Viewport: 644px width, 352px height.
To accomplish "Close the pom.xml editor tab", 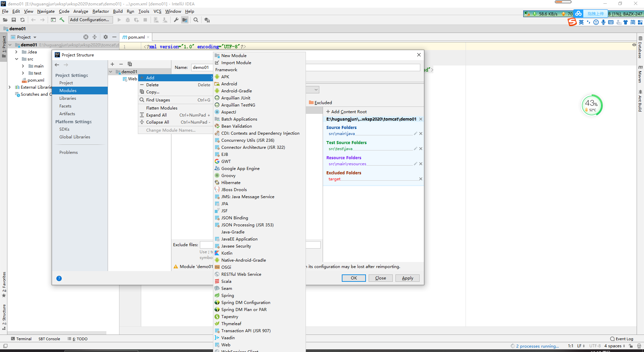I will 148,37.
